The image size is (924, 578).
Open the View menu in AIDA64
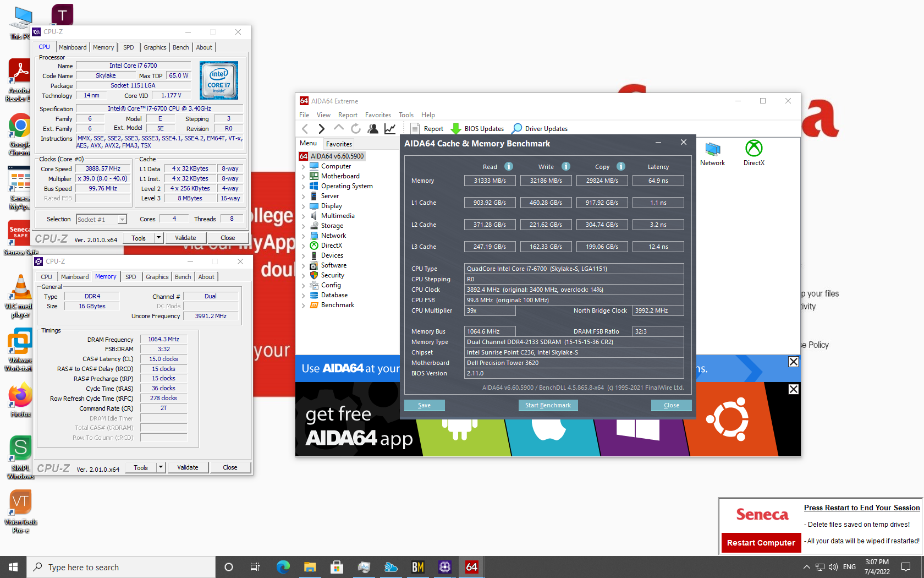(x=323, y=115)
